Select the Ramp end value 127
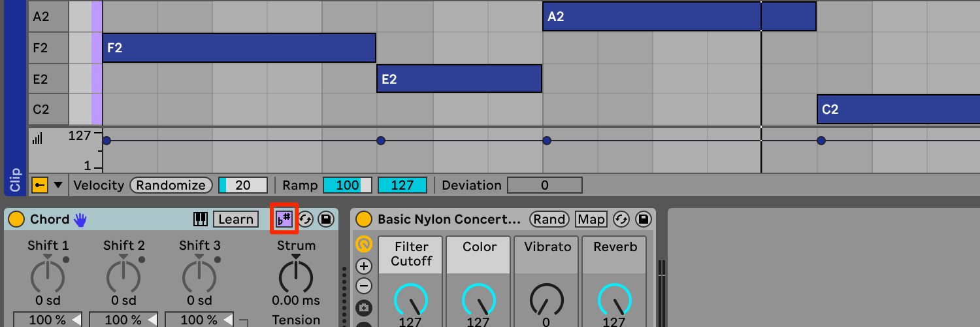This screenshot has height=327, width=980. pyautogui.click(x=402, y=185)
